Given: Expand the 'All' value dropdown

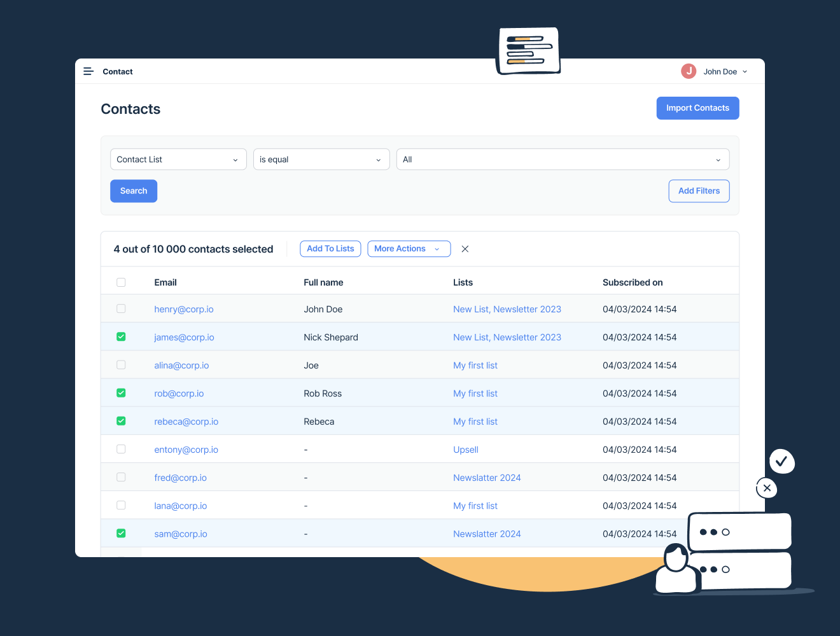Looking at the screenshot, I should click(x=563, y=160).
